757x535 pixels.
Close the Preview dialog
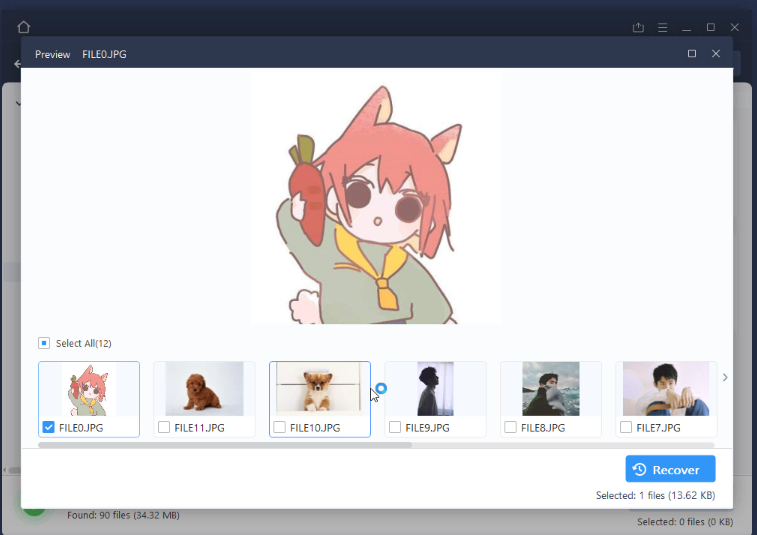[x=716, y=54]
